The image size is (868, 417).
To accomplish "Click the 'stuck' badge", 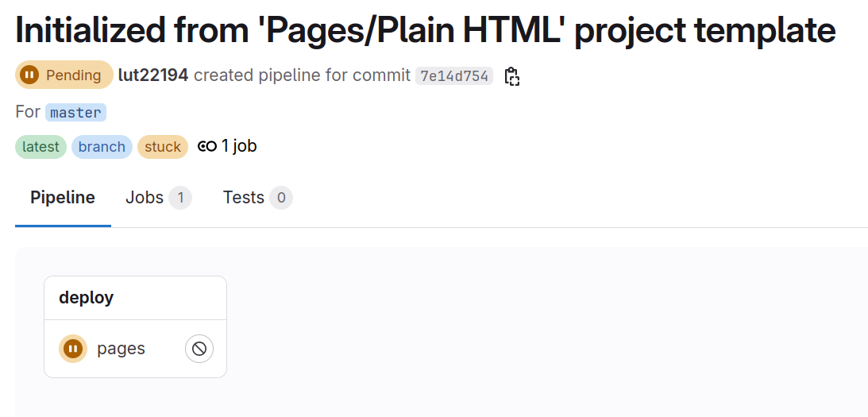I will [163, 147].
